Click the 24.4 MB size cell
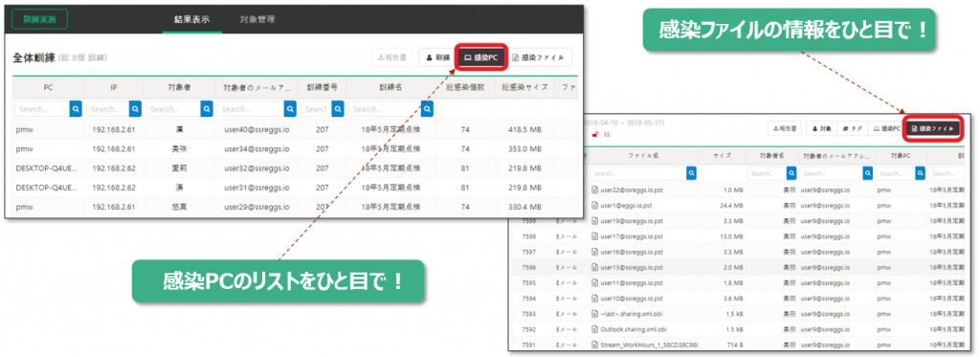 (731, 205)
